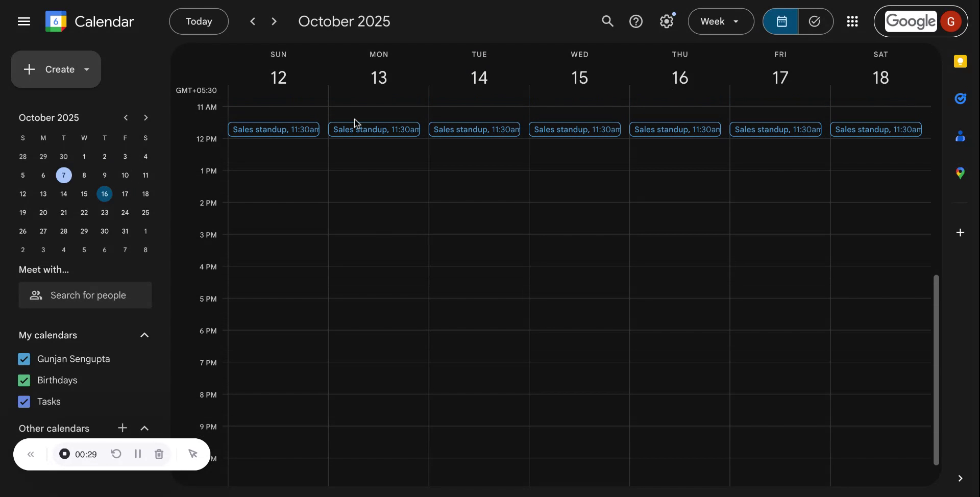This screenshot has width=980, height=497.
Task: Pause the screen recording timer
Action: click(137, 454)
